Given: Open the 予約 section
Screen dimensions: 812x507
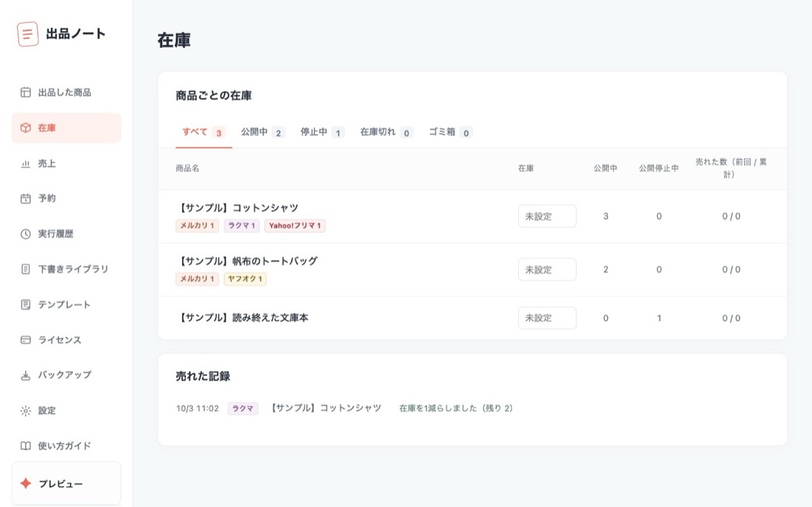Looking at the screenshot, I should pyautogui.click(x=66, y=199).
